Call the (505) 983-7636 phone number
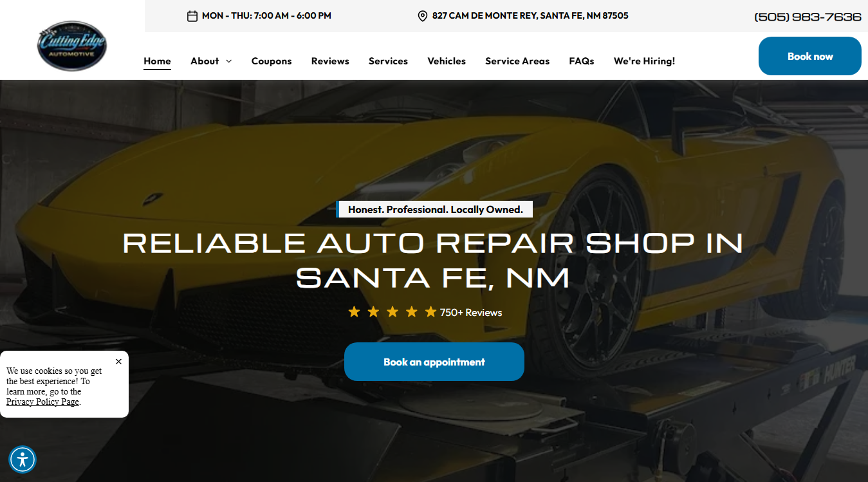 point(808,17)
